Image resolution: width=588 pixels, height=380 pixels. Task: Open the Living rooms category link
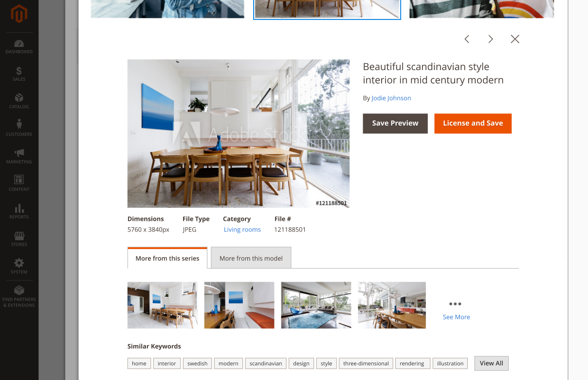(x=242, y=230)
